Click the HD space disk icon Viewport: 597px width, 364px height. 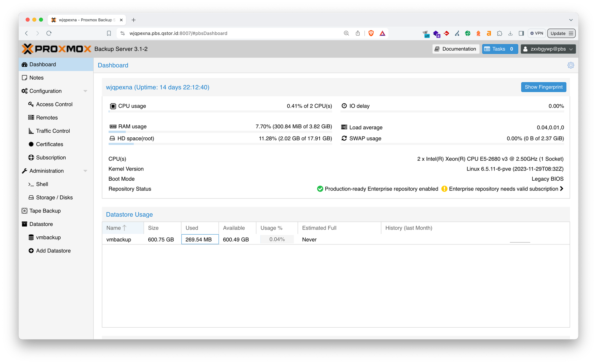point(112,138)
